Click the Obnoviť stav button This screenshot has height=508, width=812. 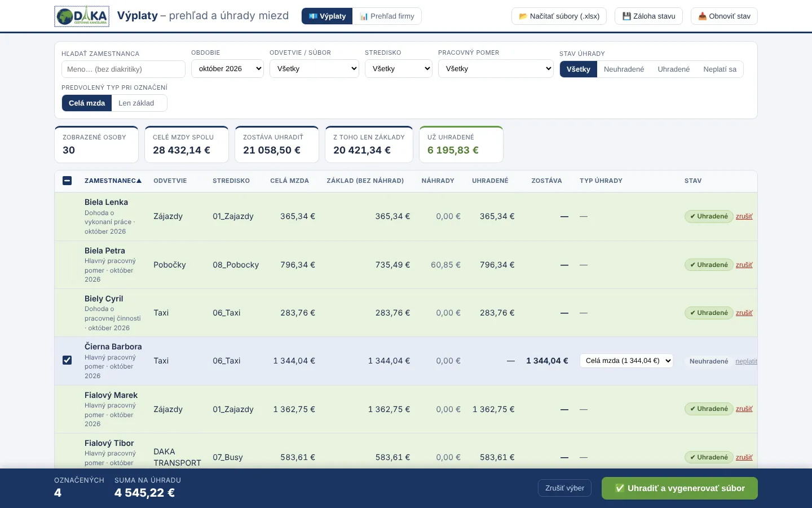(x=724, y=16)
